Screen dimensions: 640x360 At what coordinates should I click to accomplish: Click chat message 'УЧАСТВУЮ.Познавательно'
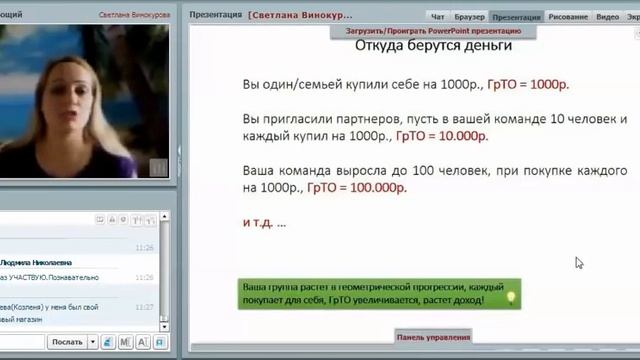coord(53,278)
